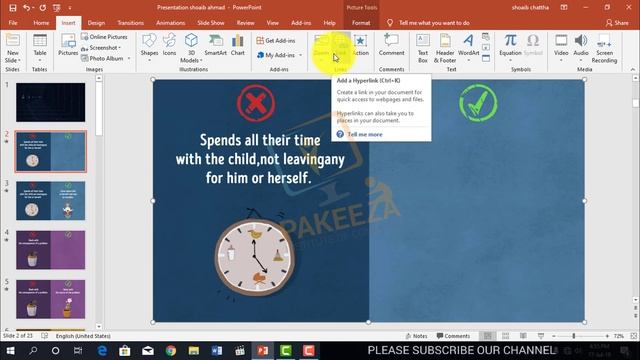
Task: Open the Audio insert dropdown
Action: [581, 60]
